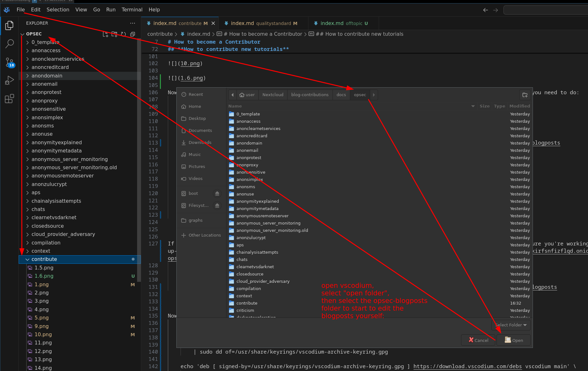Open the Help menu
588x371 pixels.
click(154, 10)
